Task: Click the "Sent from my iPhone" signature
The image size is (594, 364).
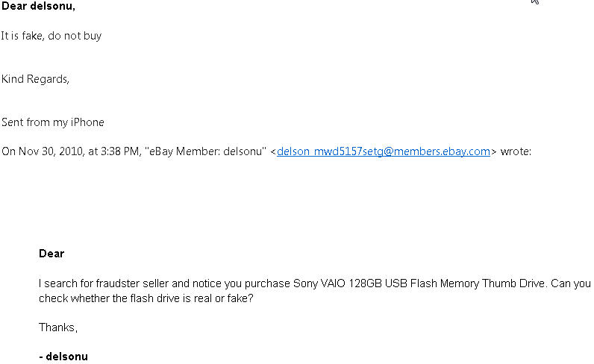Action: point(52,122)
